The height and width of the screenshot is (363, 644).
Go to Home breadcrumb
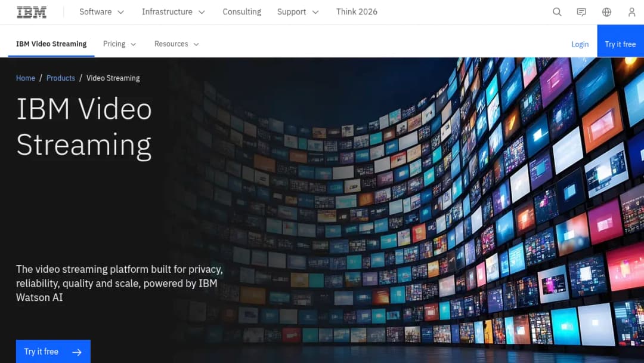(26, 78)
